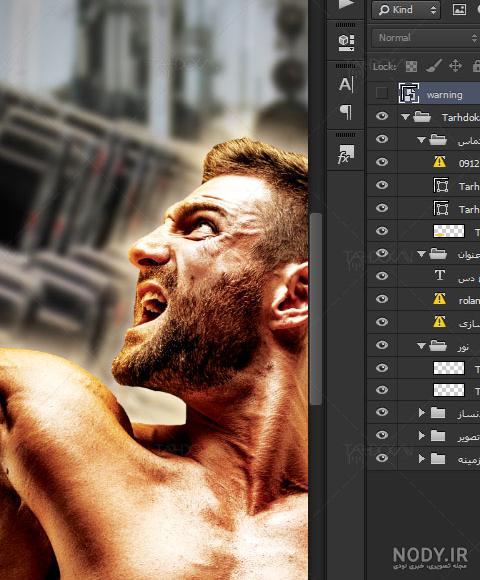Click the lock all padlock icon
480x580 pixels.
[x=476, y=66]
